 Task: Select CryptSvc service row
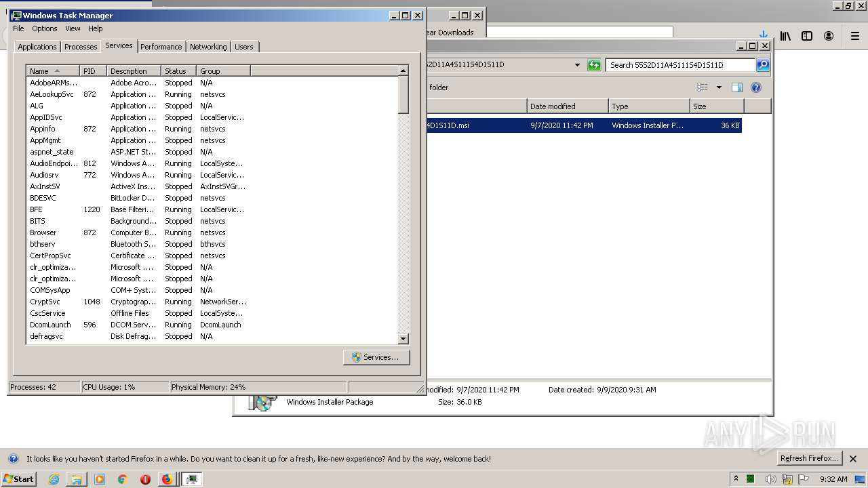pyautogui.click(x=212, y=302)
